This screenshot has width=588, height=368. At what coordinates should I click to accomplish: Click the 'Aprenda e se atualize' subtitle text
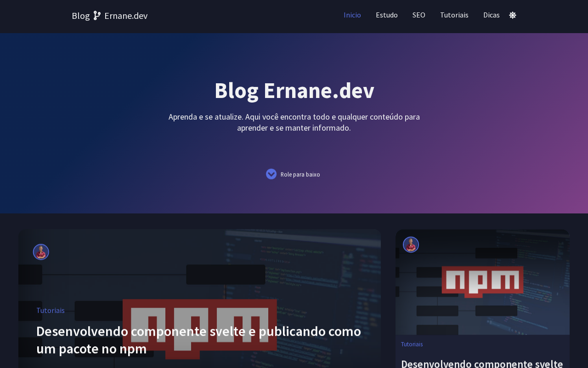point(294,122)
